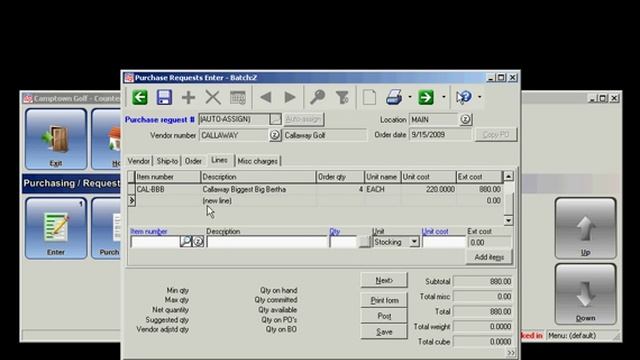Open Vendor number lookup icon

coord(275,135)
